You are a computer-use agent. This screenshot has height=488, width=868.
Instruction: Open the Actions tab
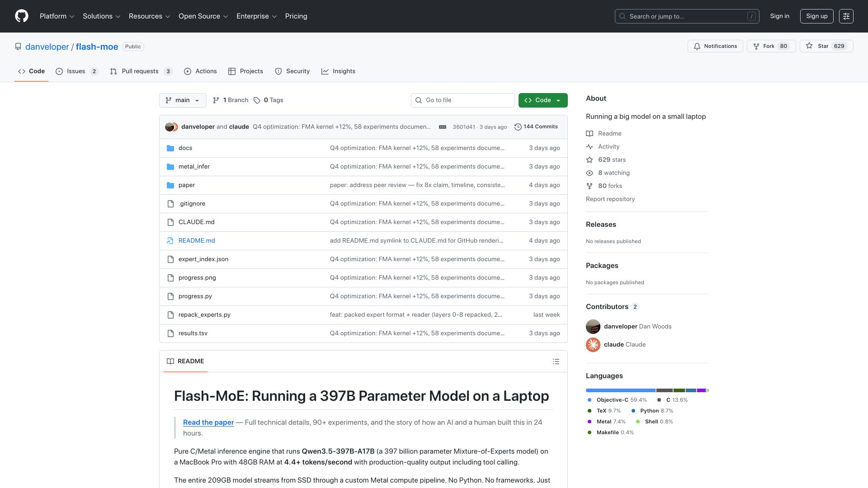point(200,71)
